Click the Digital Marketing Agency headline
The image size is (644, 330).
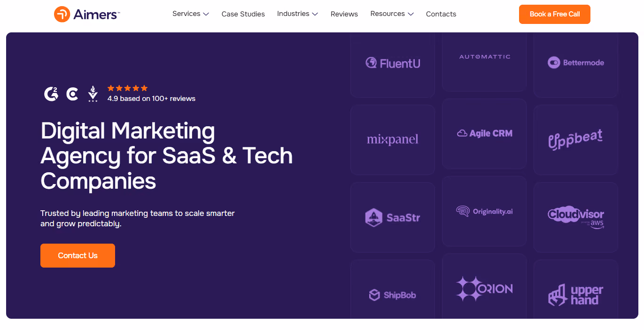(x=167, y=156)
